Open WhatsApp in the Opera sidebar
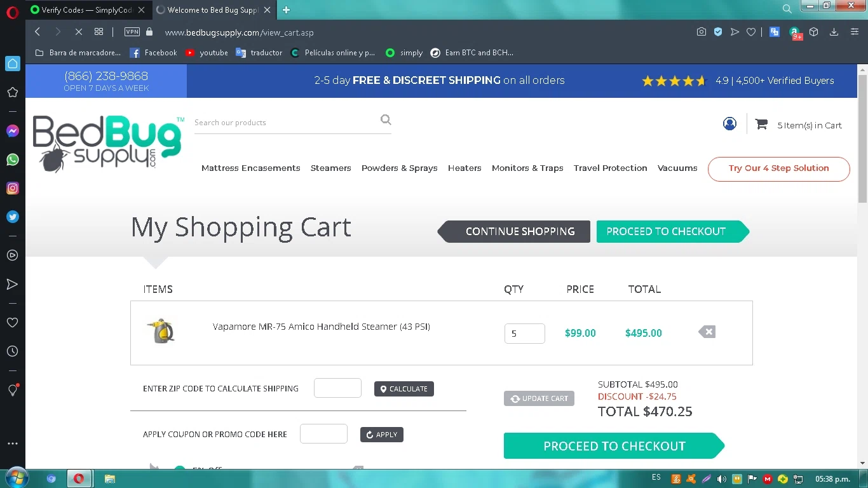 pos(12,159)
